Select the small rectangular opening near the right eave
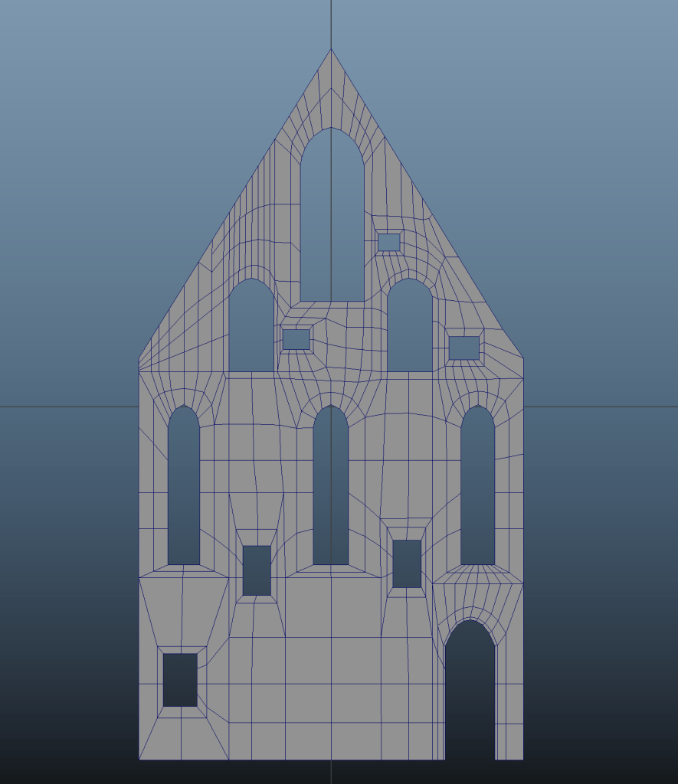The height and width of the screenshot is (784, 678). [463, 348]
